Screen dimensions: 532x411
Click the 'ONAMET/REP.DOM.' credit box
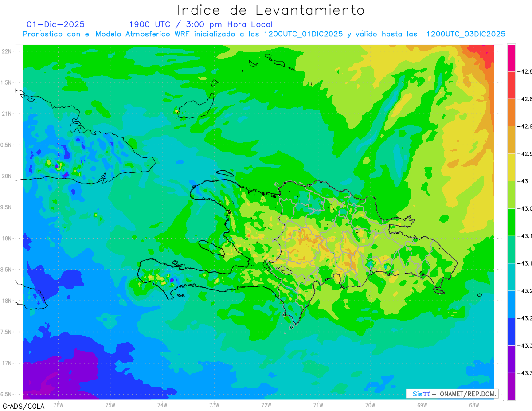(452, 394)
